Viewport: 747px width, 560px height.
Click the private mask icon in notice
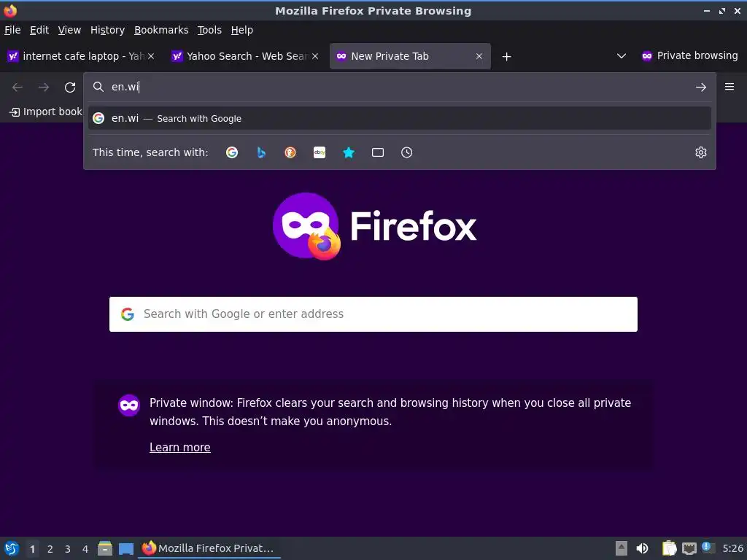point(129,405)
